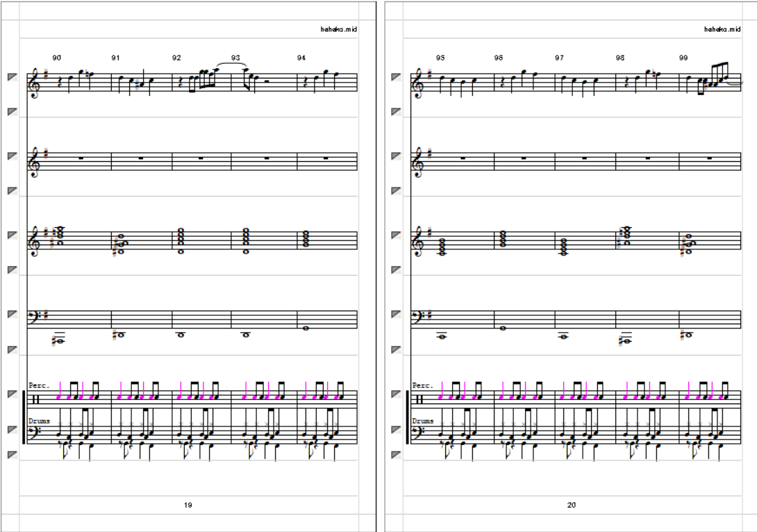Select the hahaka.mid header text on page 20

click(x=722, y=29)
